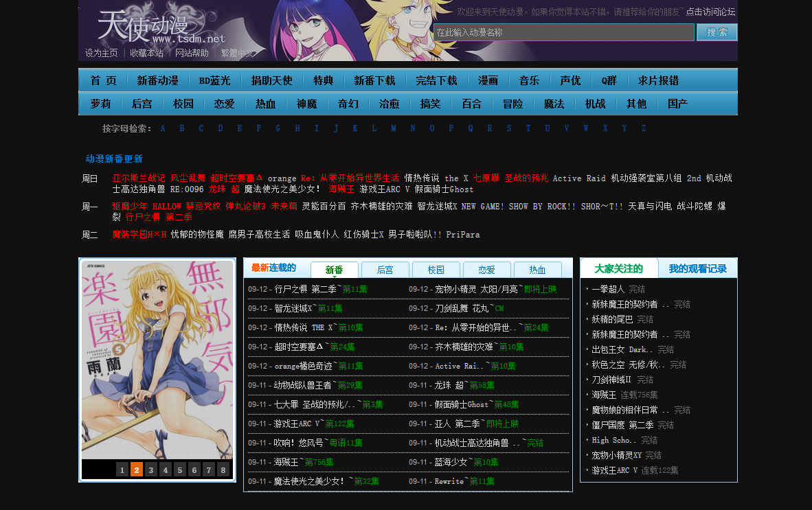The width and height of the screenshot is (812, 510).
Task: Filter by the letter A index
Action: tap(163, 128)
